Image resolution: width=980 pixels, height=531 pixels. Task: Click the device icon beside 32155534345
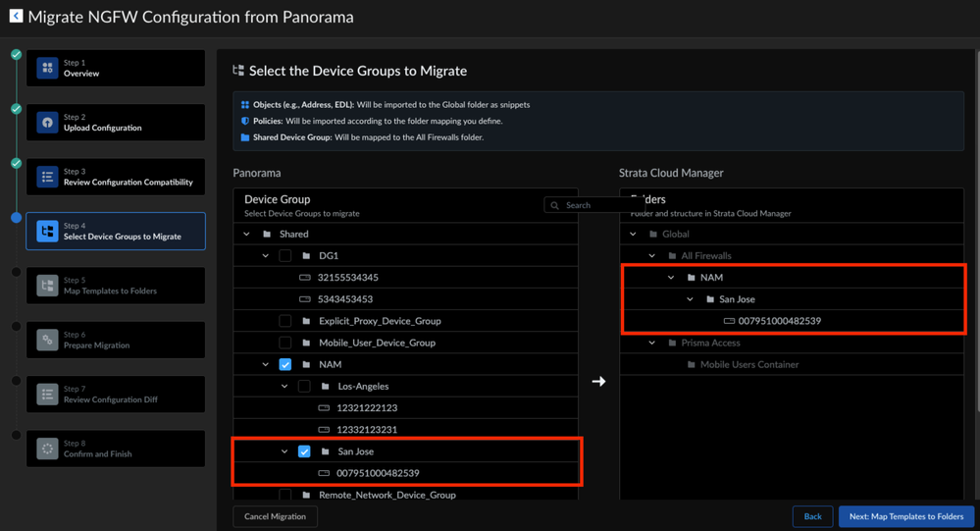tap(304, 278)
